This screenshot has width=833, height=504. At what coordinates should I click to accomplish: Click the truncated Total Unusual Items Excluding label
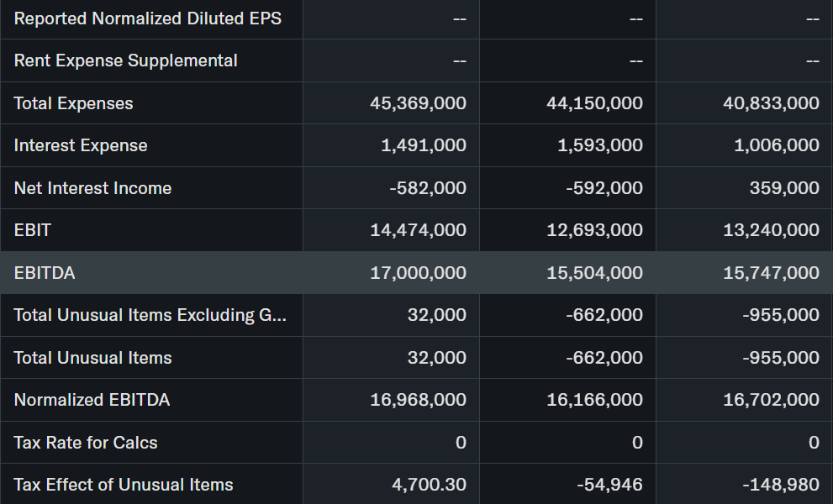[150, 315]
